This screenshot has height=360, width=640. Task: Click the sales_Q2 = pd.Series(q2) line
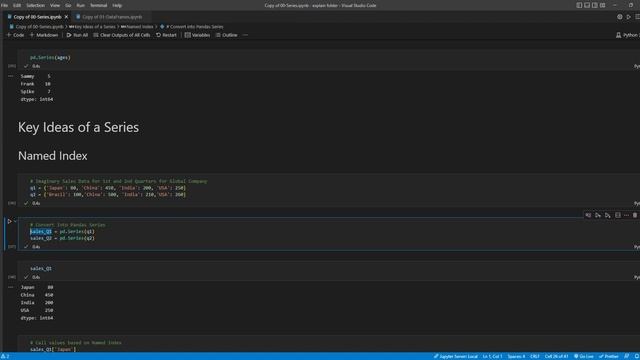pyautogui.click(x=62, y=238)
